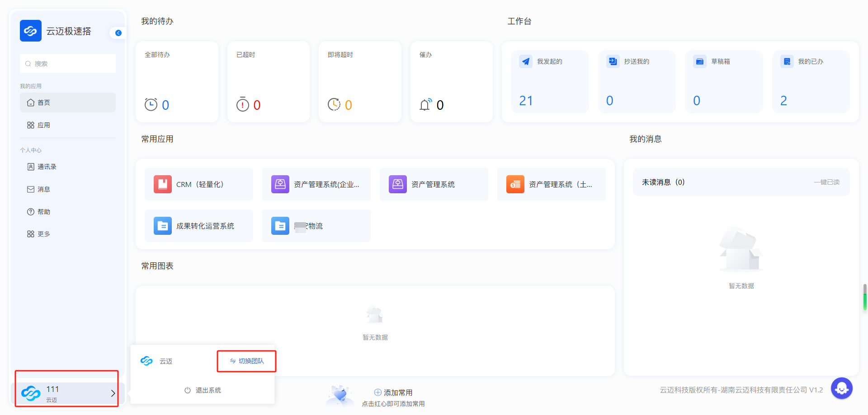This screenshot has height=415, width=868.
Task: Click 添加常用 button
Action: 393,392
